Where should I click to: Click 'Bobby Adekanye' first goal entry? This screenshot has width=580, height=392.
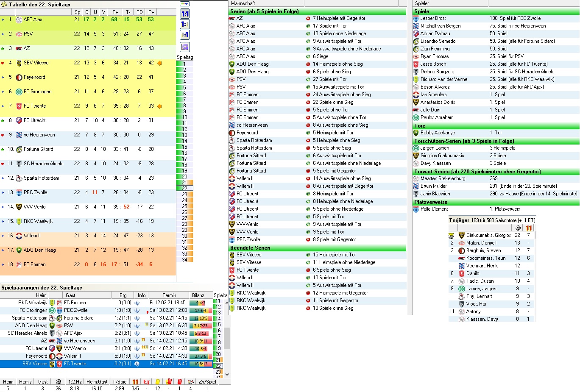coord(438,133)
